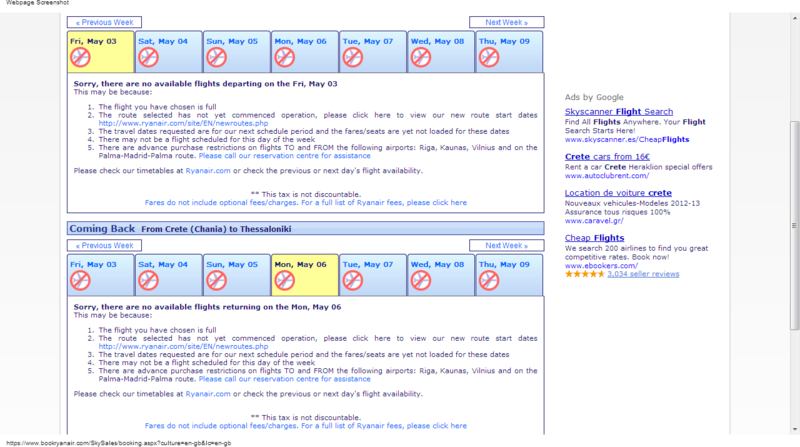Open Location de voiture crete ad
This screenshot has height=447, width=800.
(x=618, y=193)
